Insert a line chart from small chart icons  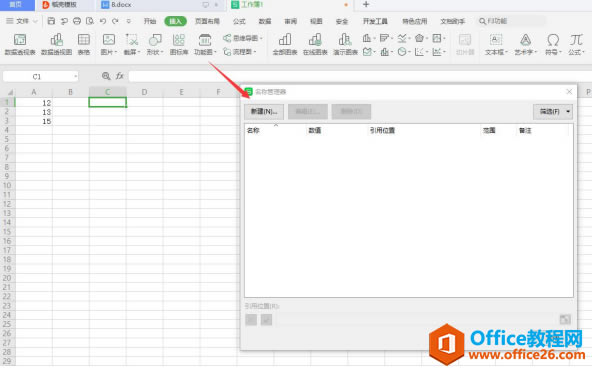point(402,38)
